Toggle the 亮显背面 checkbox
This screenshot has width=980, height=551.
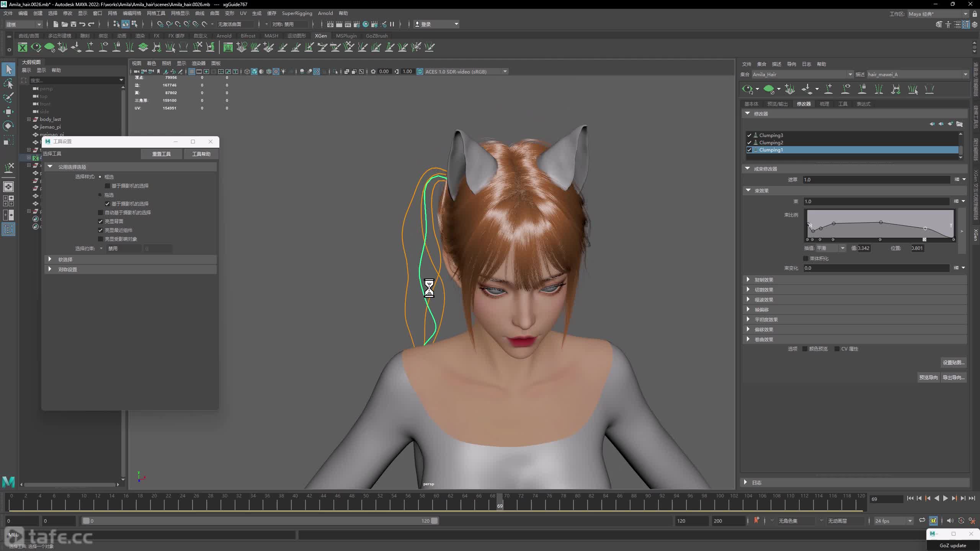pos(101,221)
